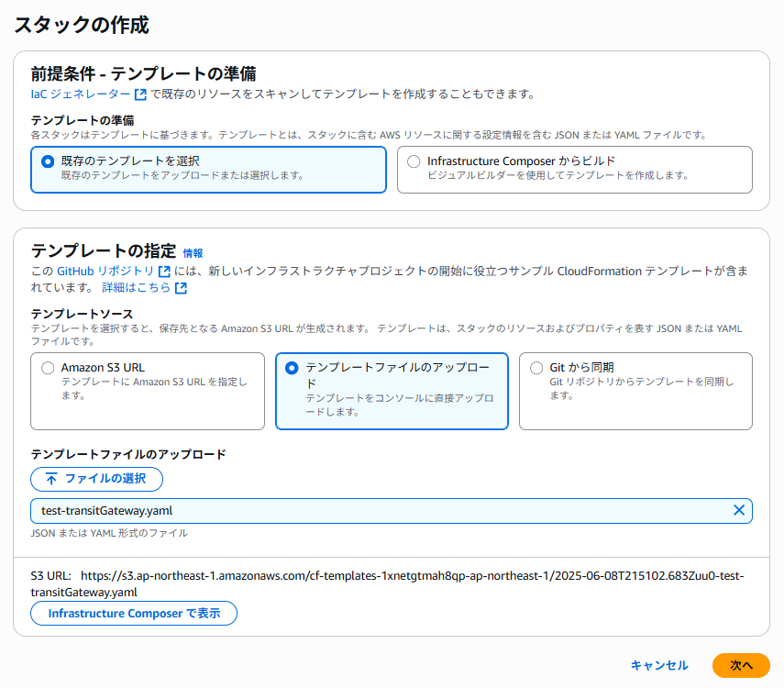Click external link icon beside IaC ジェネレーター

pos(141,94)
